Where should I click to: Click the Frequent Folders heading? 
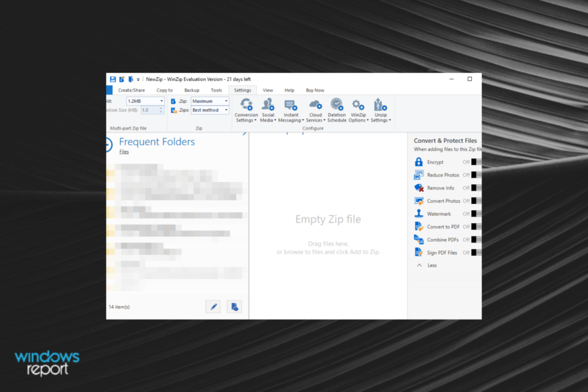(x=157, y=142)
